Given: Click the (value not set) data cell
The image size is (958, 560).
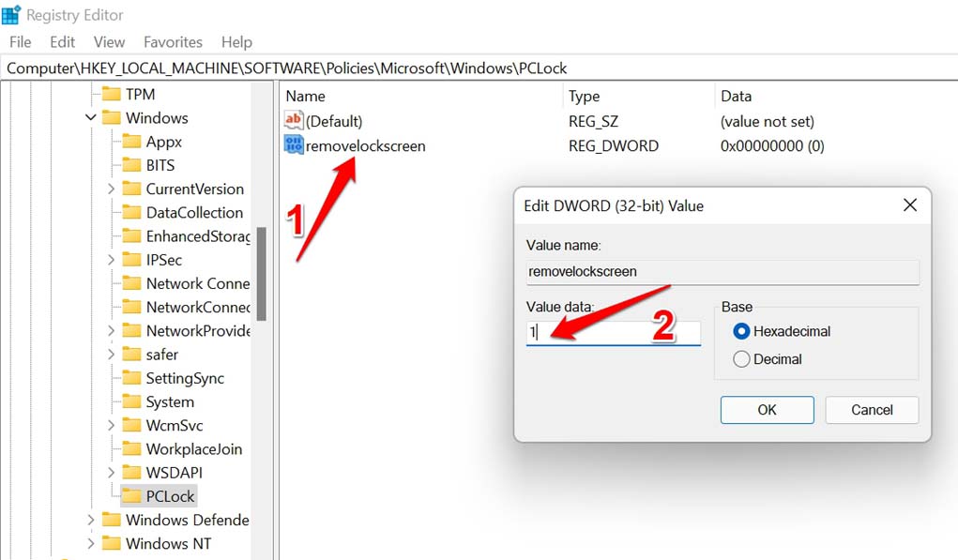Looking at the screenshot, I should coord(768,122).
